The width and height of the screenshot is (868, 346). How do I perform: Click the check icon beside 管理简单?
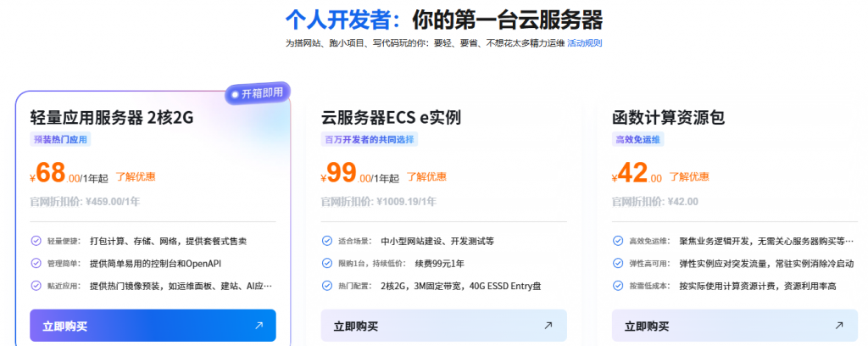pos(36,263)
